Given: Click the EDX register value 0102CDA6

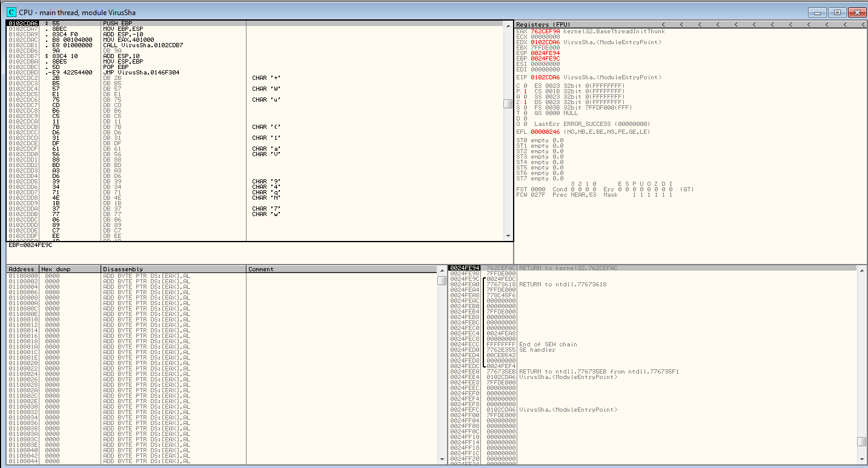Looking at the screenshot, I should (x=545, y=42).
